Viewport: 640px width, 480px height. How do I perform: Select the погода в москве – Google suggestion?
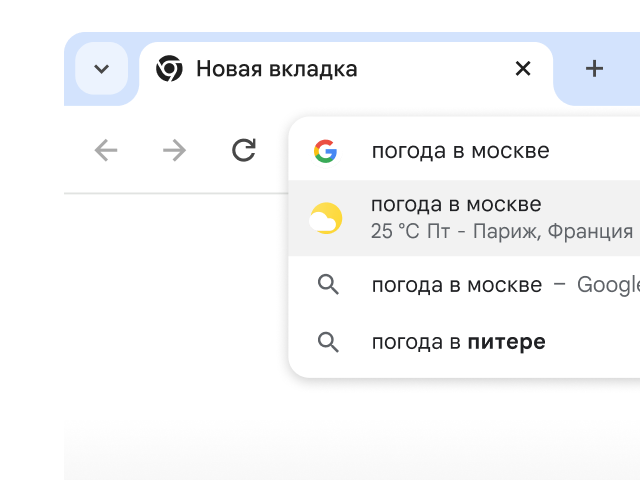456,285
